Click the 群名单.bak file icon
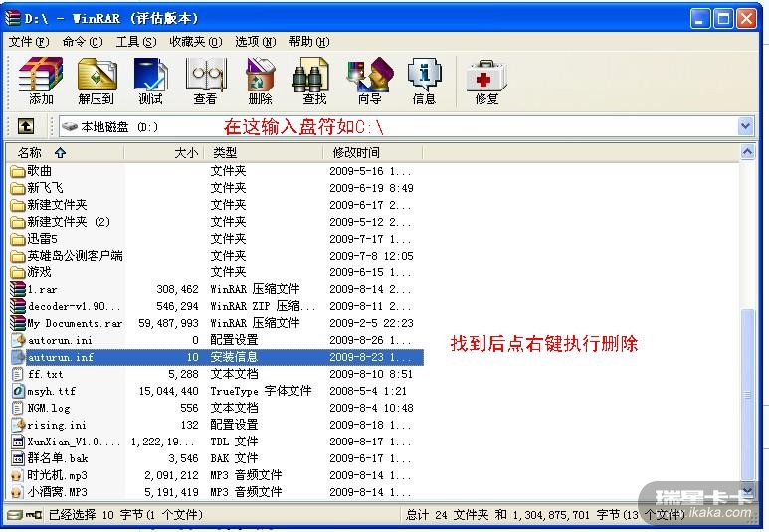 [18, 458]
